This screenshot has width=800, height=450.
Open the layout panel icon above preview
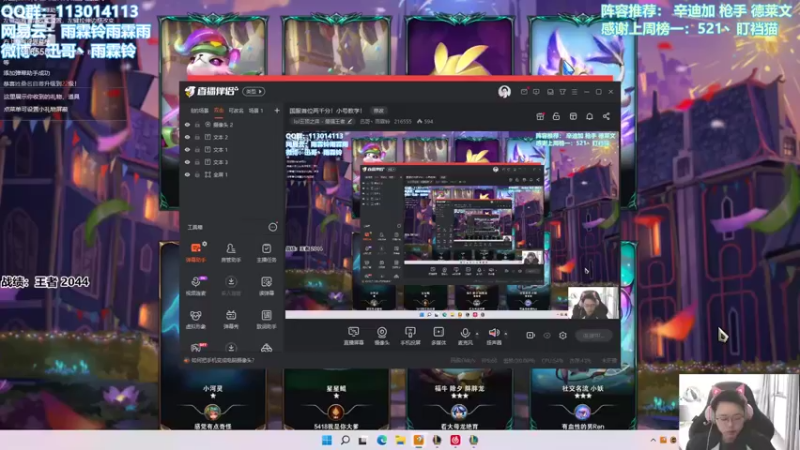pyautogui.click(x=573, y=116)
